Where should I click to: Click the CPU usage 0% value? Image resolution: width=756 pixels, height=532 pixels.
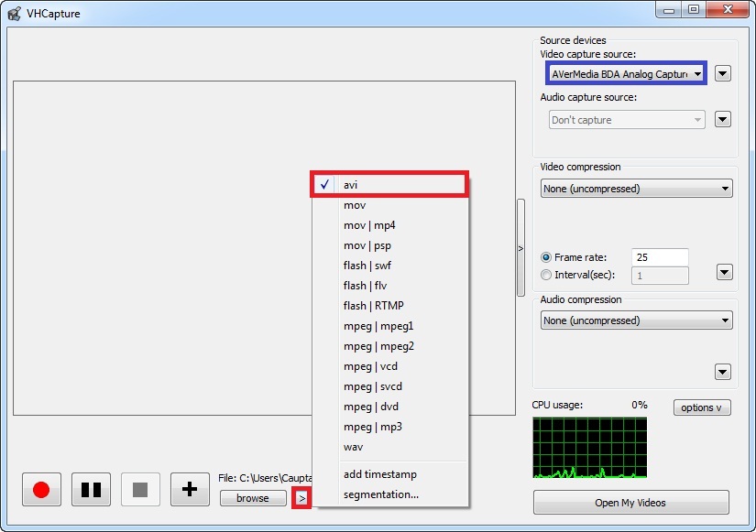pyautogui.click(x=640, y=405)
